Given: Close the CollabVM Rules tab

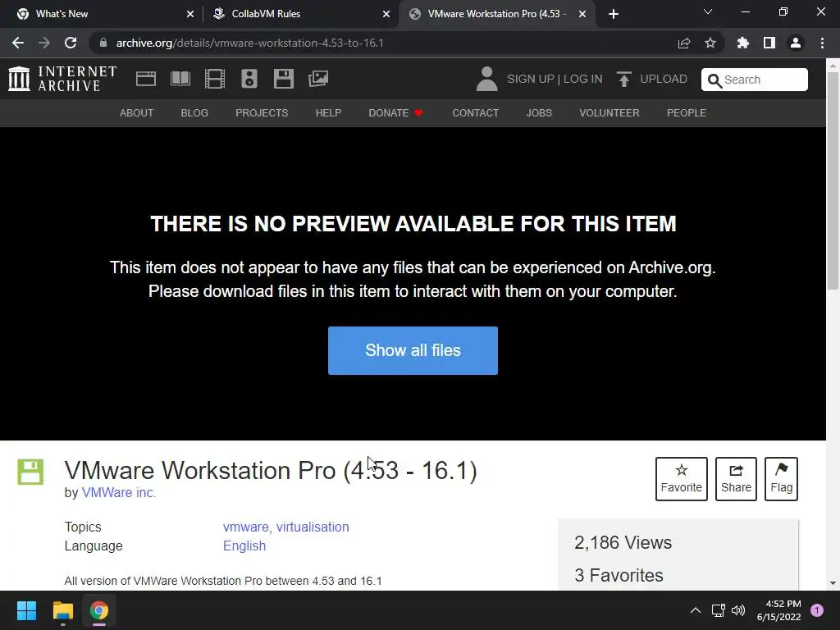Looking at the screenshot, I should 386,14.
